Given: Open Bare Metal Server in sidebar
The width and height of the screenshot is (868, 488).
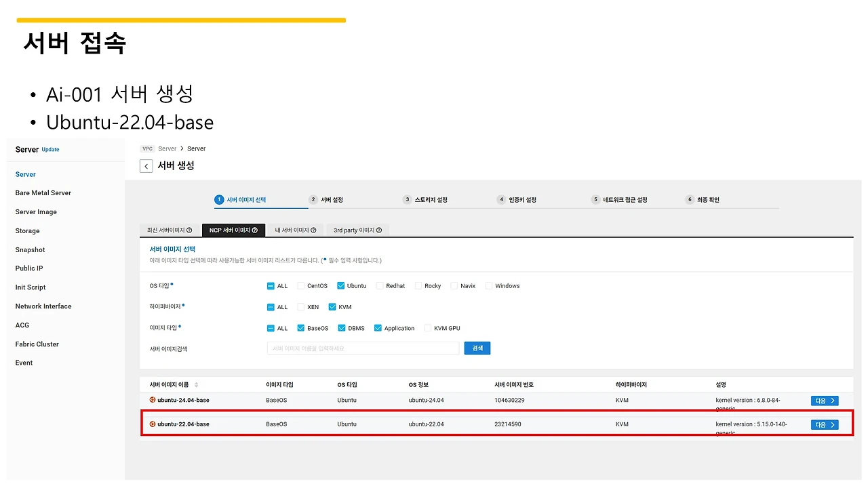Looking at the screenshot, I should [43, 193].
